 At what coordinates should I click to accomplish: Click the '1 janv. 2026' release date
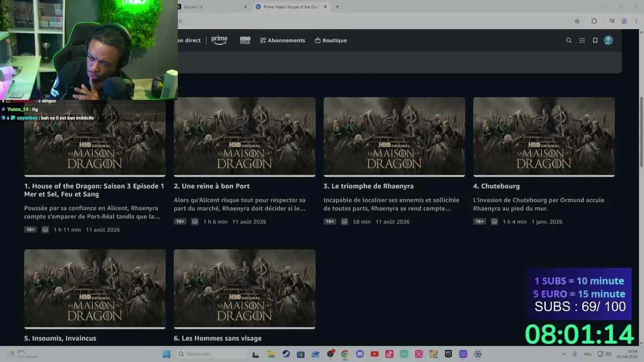coord(547,222)
